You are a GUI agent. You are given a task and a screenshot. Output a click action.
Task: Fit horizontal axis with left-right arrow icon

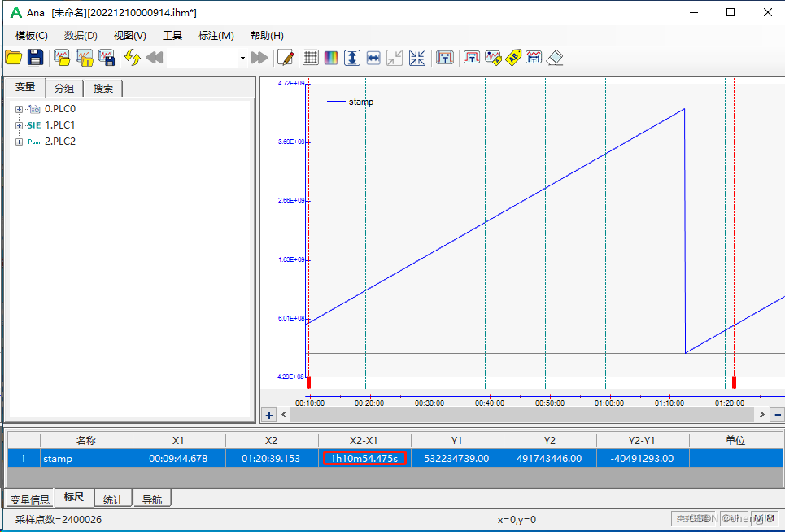(x=373, y=58)
